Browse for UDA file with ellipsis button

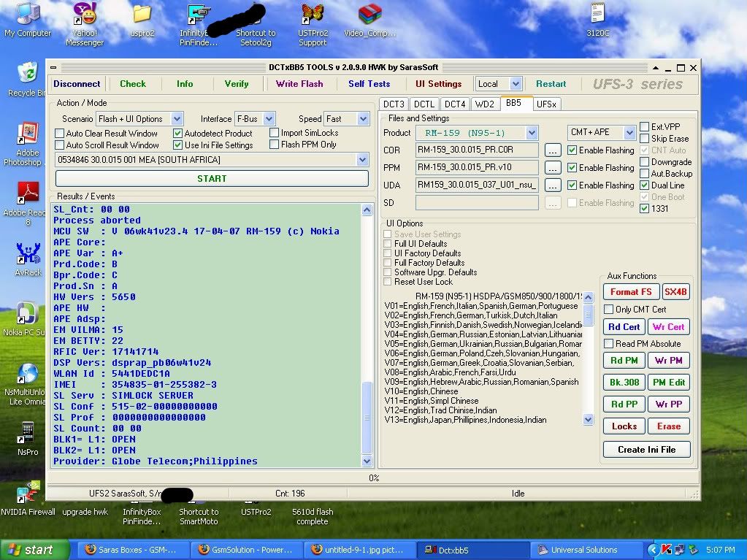point(553,185)
